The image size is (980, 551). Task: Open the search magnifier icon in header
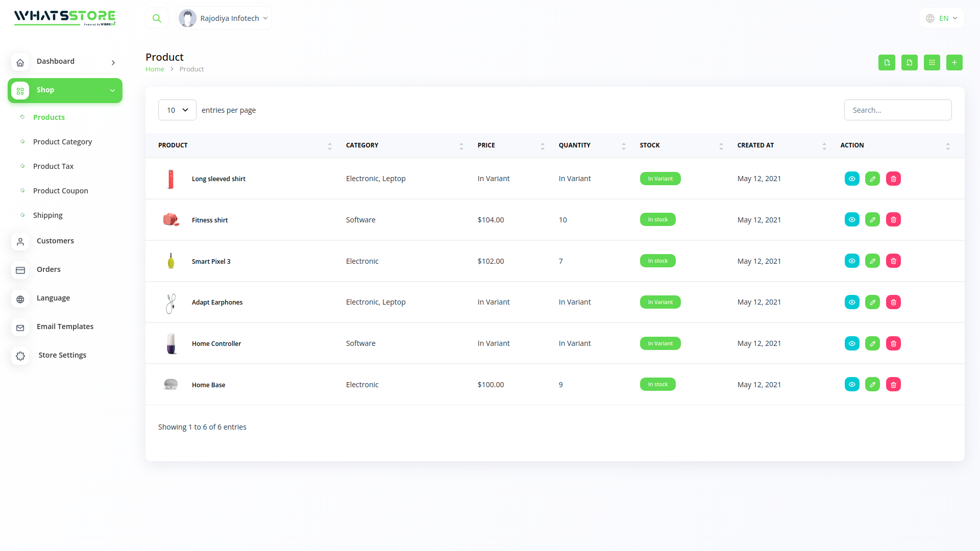pos(157,18)
